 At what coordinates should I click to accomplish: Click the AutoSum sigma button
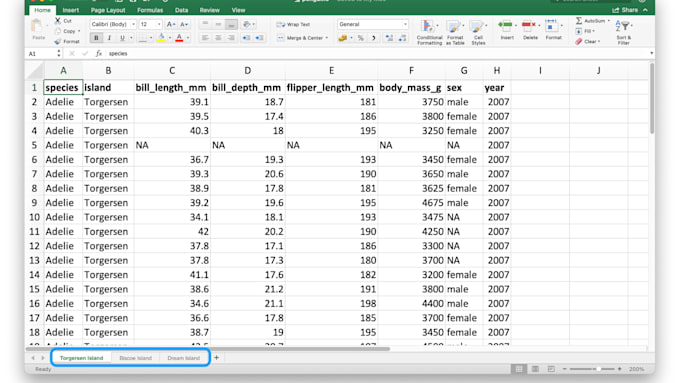point(592,21)
